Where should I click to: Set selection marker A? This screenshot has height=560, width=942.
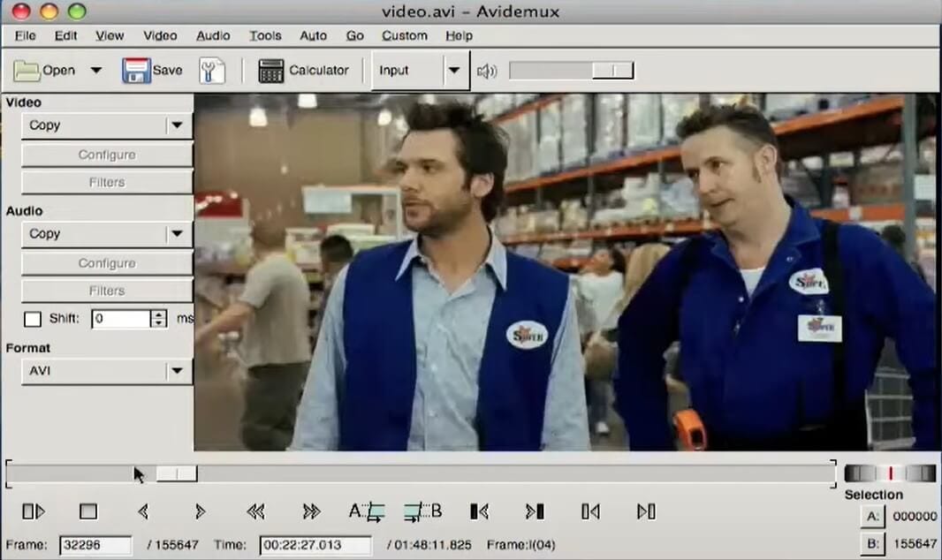(x=367, y=511)
